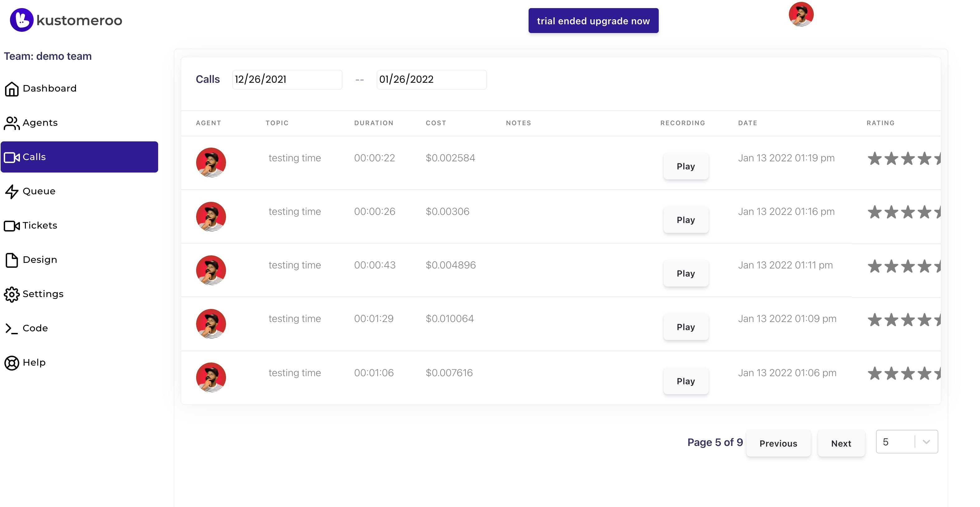Click the Help lifebuoy icon
This screenshot has width=980, height=507.
tap(12, 363)
